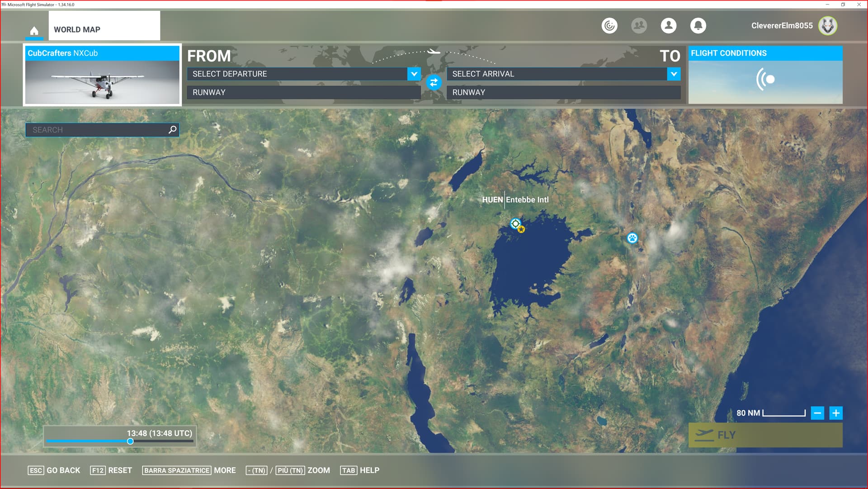Zoom in the map with the plus control
The image size is (868, 489).
pos(836,413)
